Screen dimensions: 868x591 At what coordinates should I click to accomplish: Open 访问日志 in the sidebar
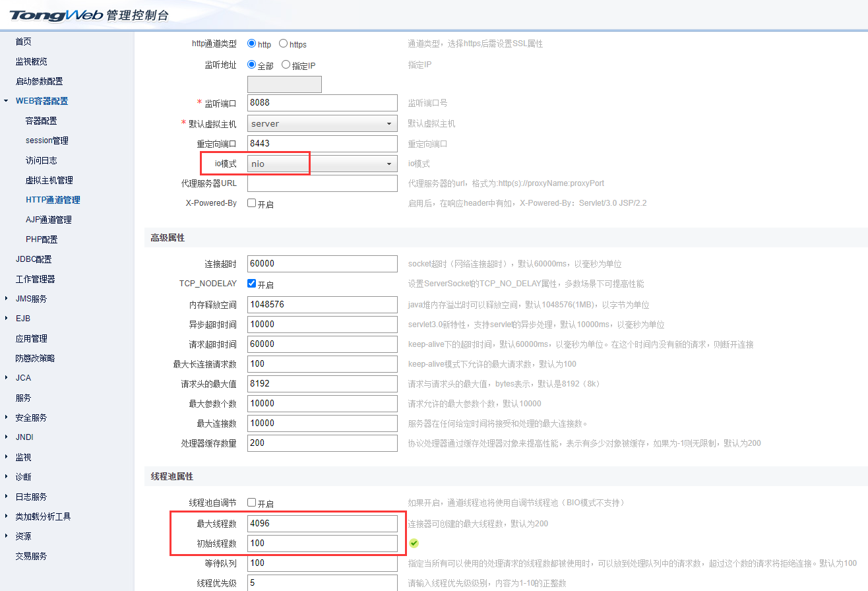point(42,160)
